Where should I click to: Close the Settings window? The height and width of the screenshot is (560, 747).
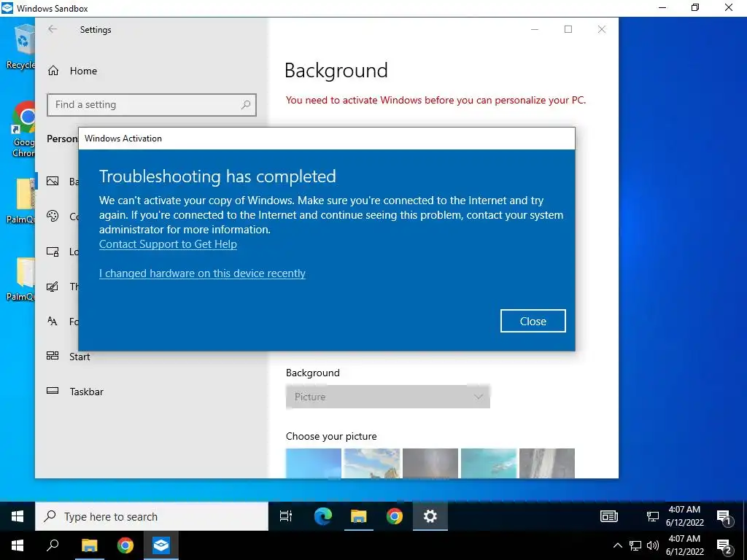(x=602, y=29)
